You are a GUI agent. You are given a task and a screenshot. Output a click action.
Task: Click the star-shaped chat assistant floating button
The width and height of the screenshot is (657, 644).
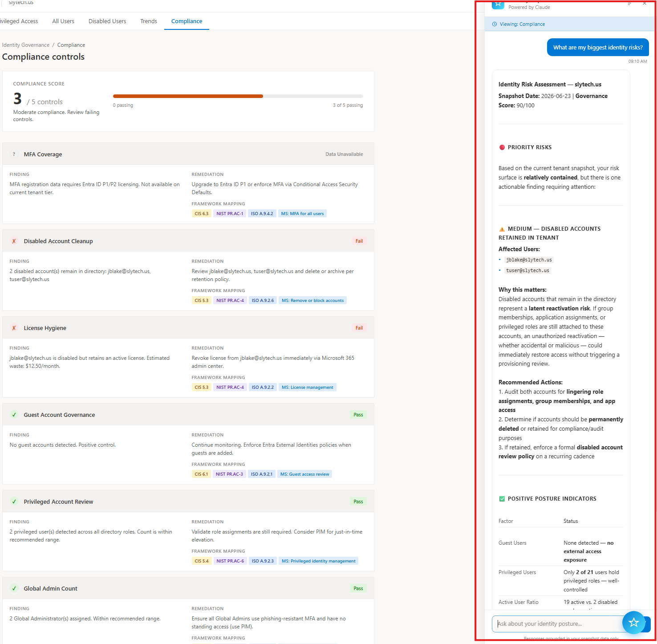[633, 622]
